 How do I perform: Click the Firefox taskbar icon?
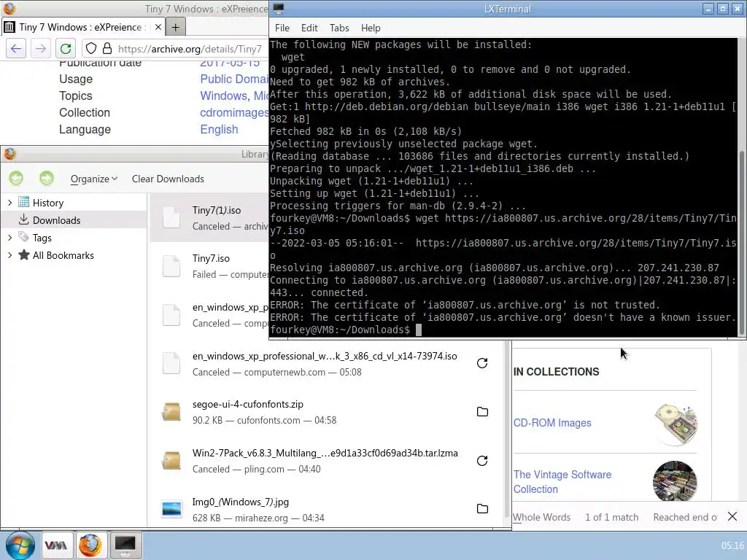coord(90,545)
